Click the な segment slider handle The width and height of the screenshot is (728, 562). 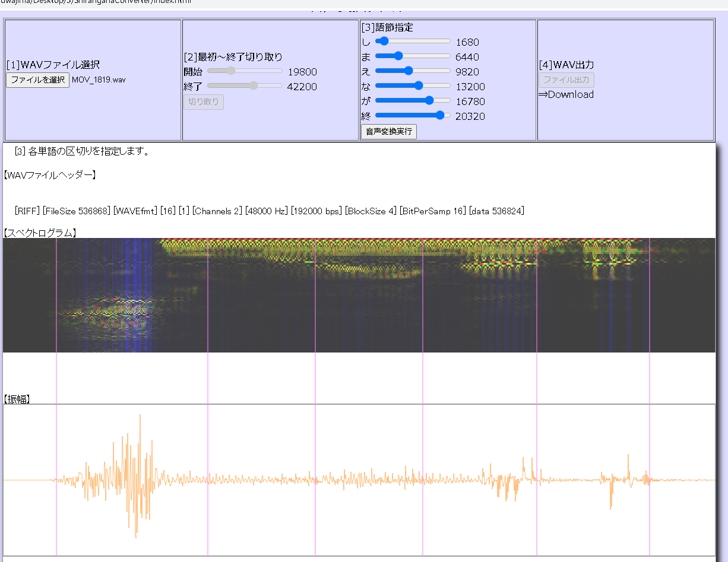(x=418, y=86)
